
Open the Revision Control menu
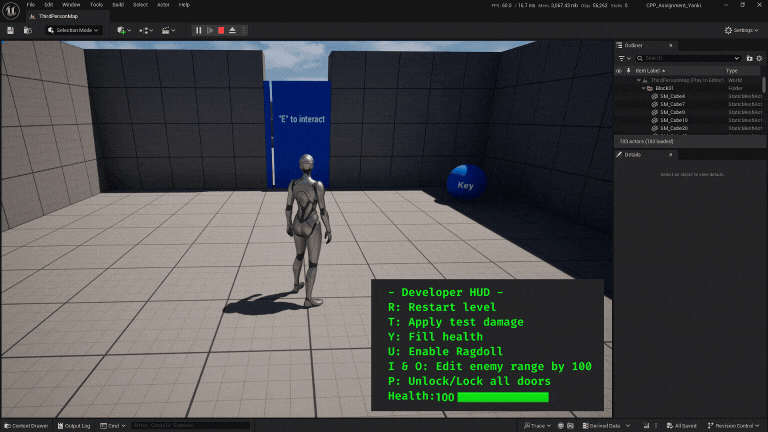coord(733,426)
